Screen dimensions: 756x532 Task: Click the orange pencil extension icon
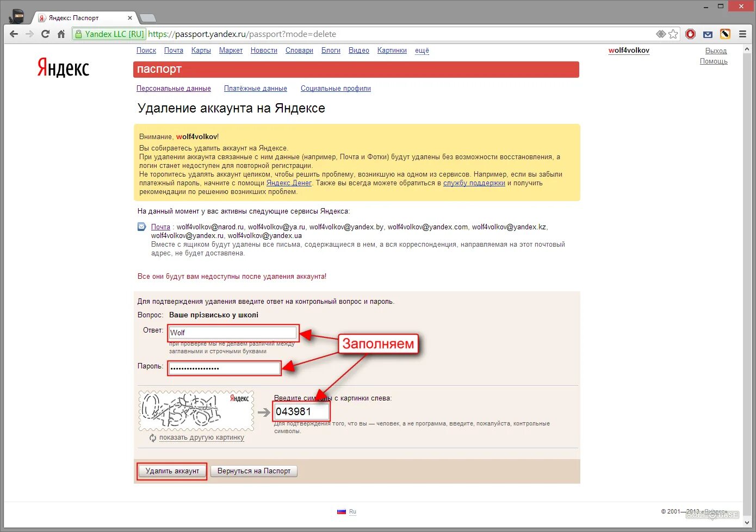(725, 34)
